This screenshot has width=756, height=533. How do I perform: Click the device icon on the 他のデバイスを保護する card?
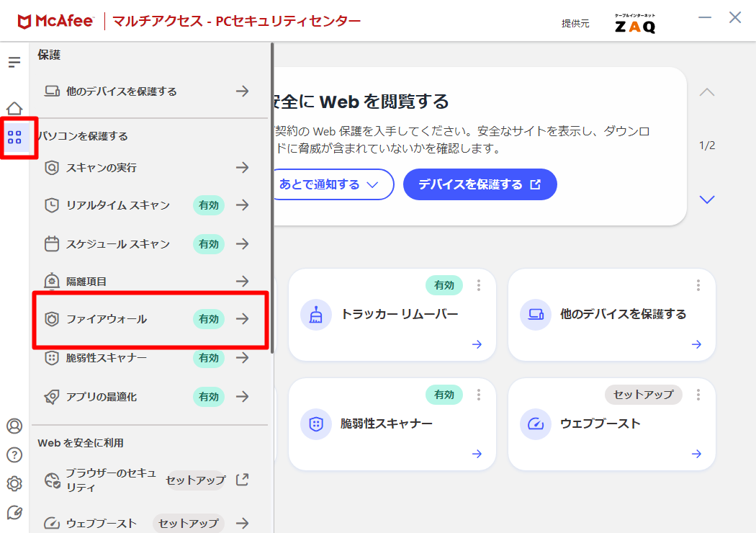[x=535, y=315]
